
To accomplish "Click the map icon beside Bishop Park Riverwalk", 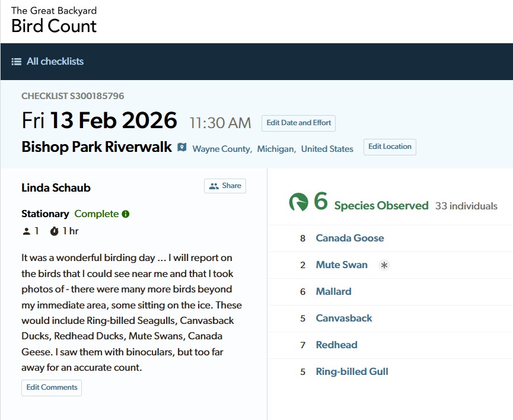I will tap(182, 147).
